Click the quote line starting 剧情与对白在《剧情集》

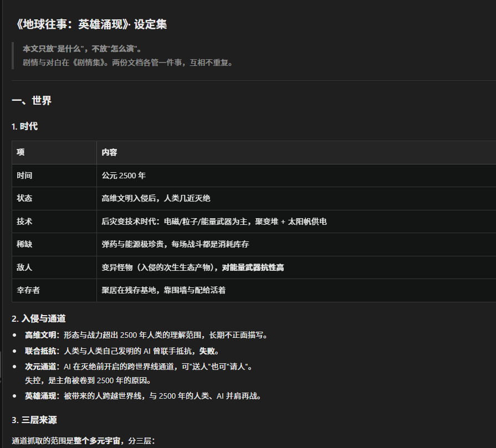[128, 63]
